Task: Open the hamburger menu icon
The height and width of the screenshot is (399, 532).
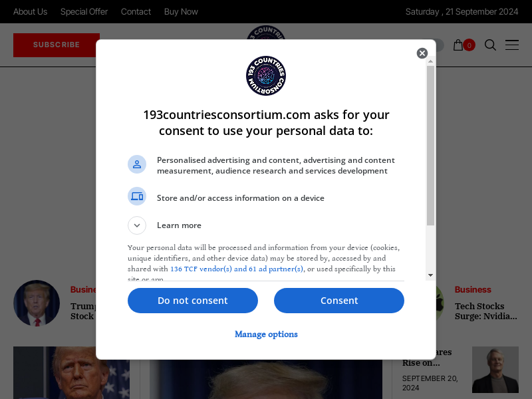Action: 511,45
